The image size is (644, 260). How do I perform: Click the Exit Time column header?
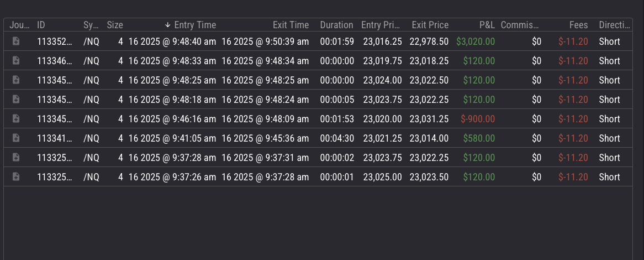291,25
